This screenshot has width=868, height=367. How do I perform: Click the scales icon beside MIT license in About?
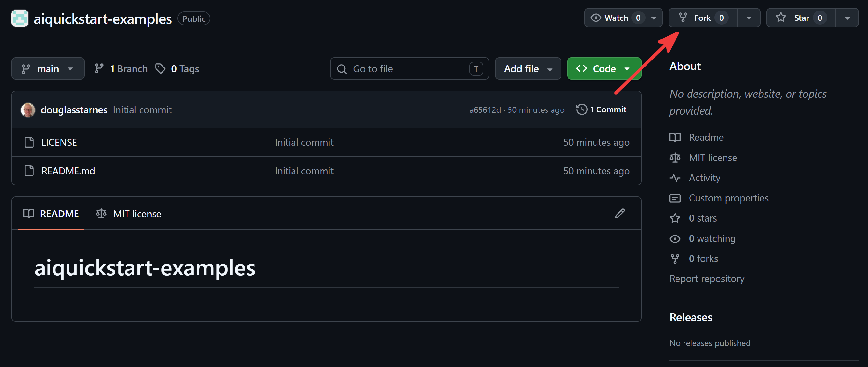[x=675, y=158]
